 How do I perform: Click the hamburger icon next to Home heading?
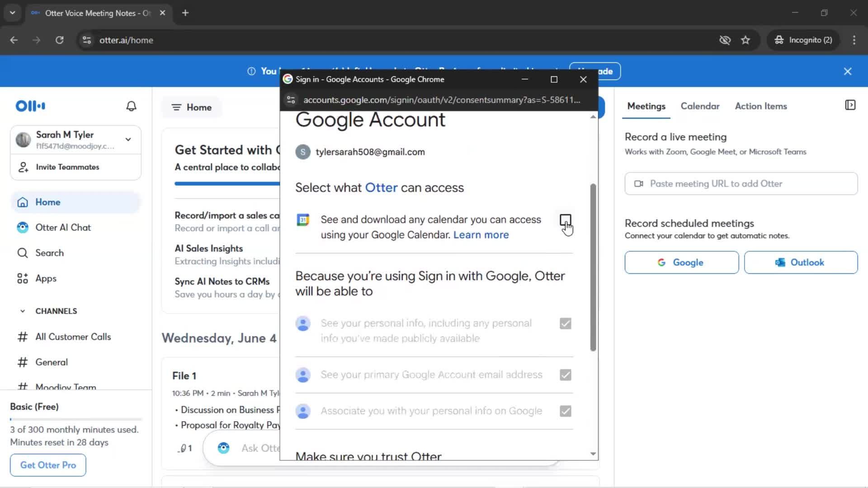(x=176, y=108)
